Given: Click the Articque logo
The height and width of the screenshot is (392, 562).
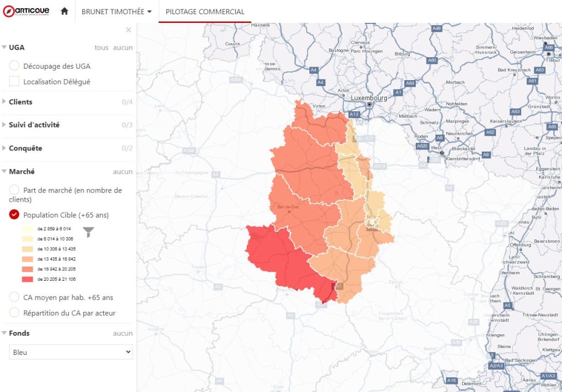Looking at the screenshot, I should pyautogui.click(x=26, y=11).
